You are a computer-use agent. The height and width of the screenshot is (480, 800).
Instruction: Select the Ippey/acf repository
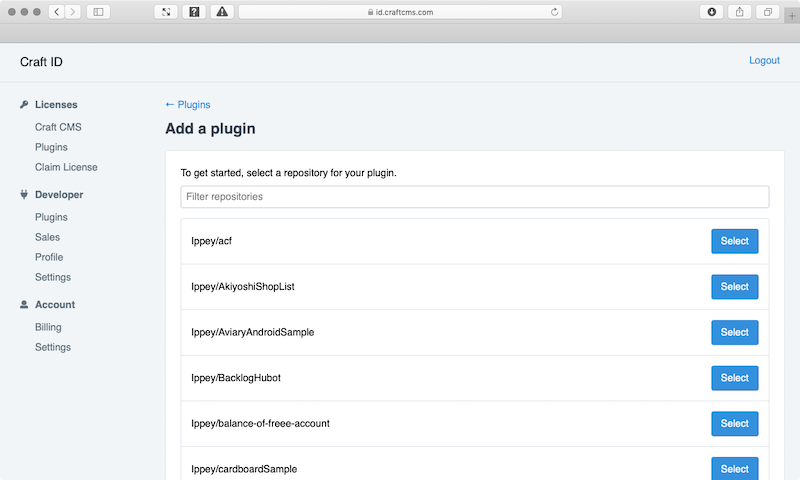pos(735,241)
